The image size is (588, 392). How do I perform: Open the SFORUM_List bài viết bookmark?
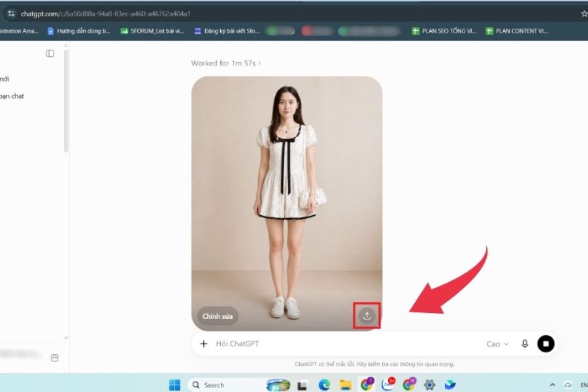click(152, 31)
